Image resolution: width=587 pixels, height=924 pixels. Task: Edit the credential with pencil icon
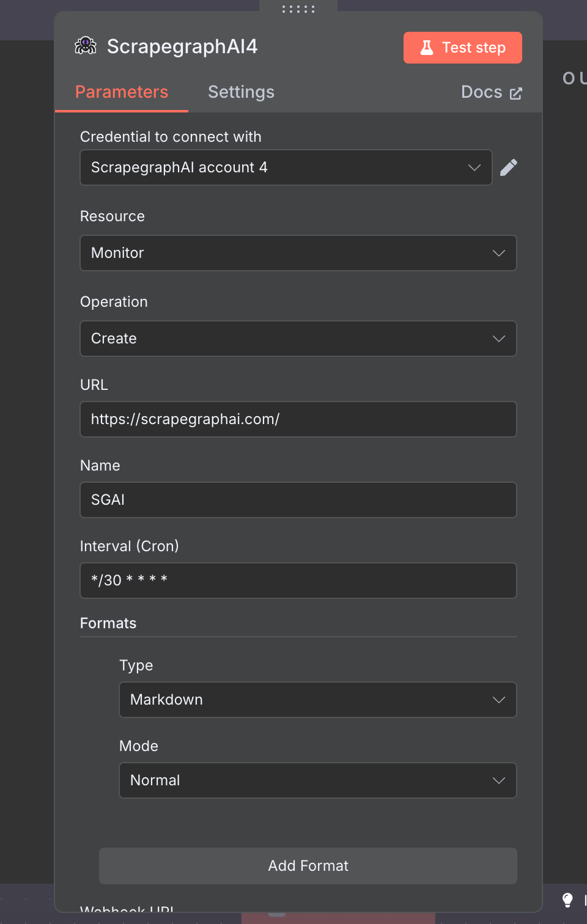[509, 167]
